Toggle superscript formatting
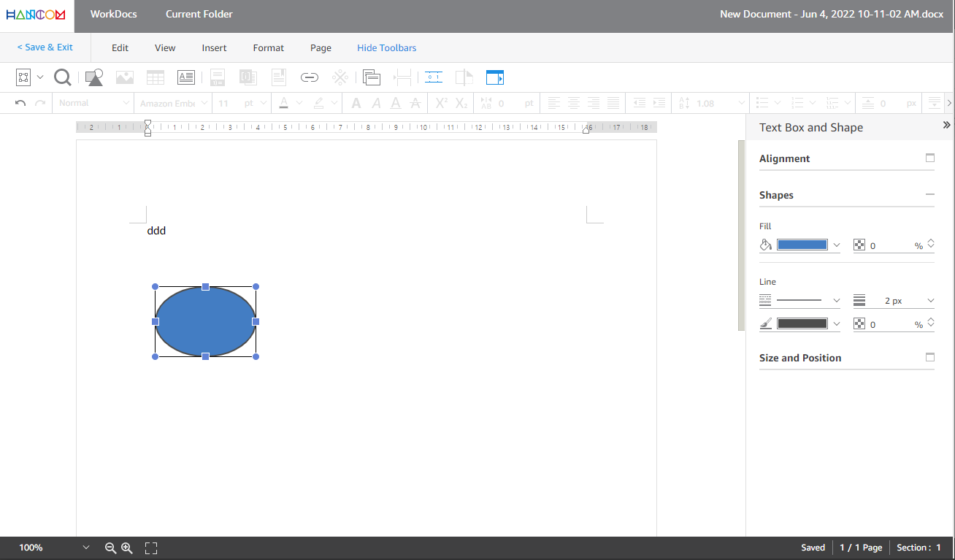The width and height of the screenshot is (955, 560). (x=441, y=103)
